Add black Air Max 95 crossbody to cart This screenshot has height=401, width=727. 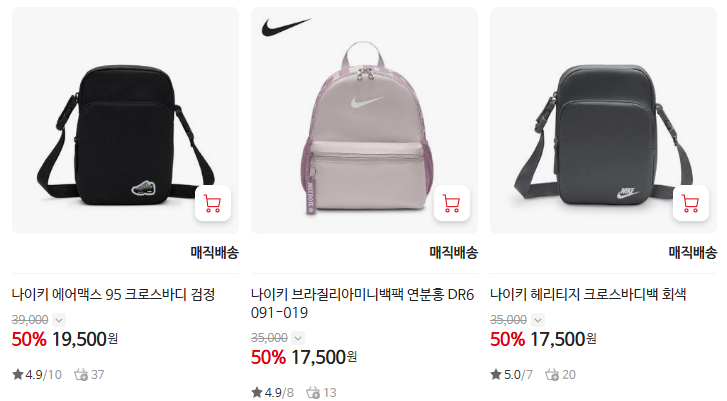coord(213,203)
